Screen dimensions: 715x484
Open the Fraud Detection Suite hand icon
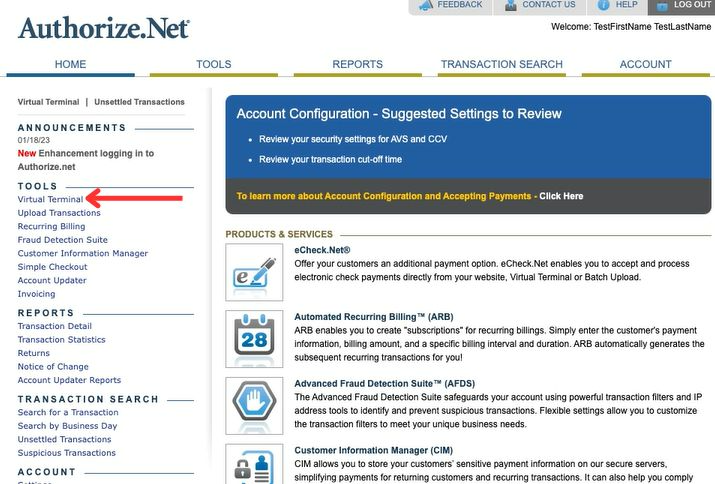click(254, 406)
